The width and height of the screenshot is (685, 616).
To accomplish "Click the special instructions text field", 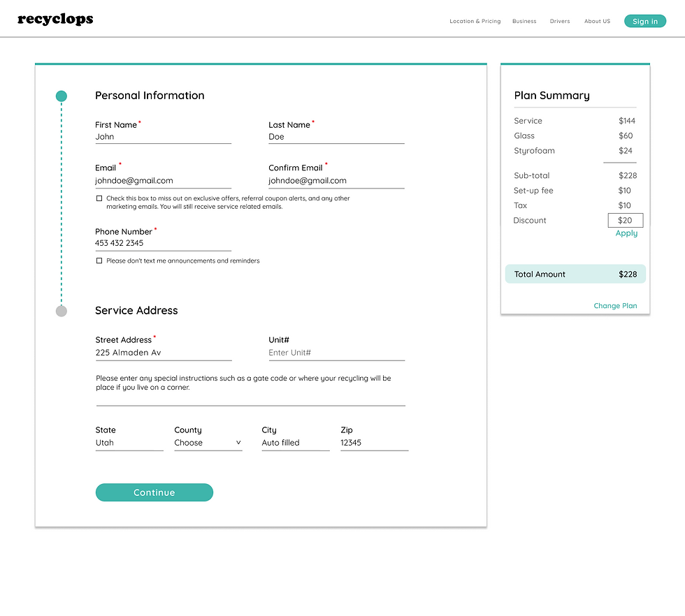I will pos(250,400).
